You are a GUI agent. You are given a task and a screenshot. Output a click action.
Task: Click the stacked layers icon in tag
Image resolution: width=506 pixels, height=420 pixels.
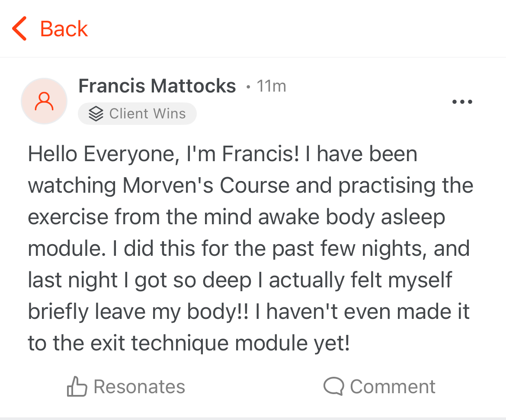(x=96, y=114)
